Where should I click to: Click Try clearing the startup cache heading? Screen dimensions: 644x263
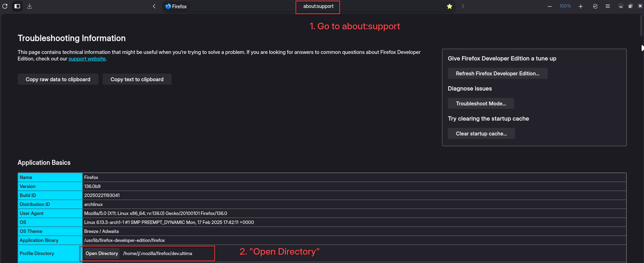coord(488,119)
